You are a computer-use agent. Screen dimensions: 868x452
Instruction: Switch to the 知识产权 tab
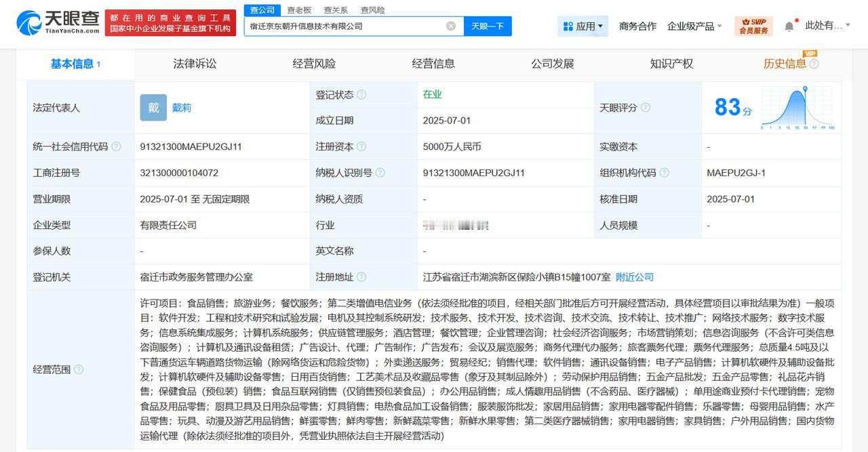671,64
